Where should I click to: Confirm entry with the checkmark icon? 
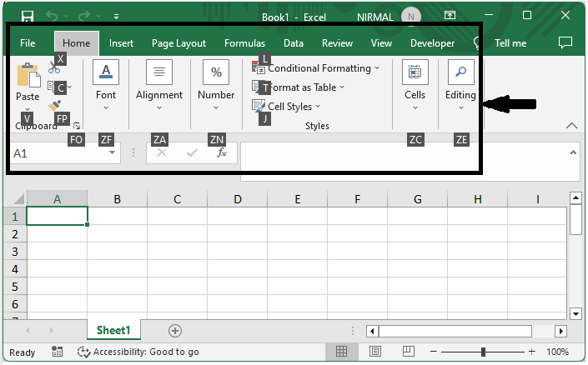(x=192, y=152)
